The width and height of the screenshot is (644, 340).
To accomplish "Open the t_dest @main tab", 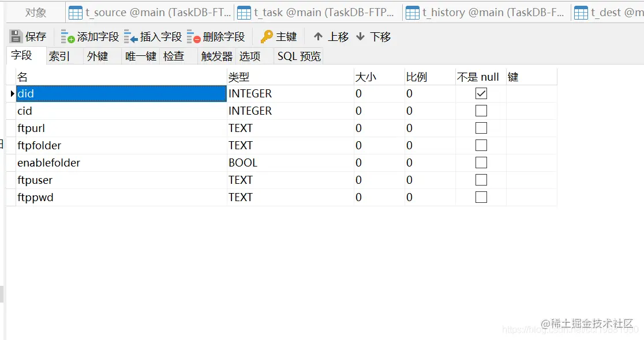I will [608, 13].
